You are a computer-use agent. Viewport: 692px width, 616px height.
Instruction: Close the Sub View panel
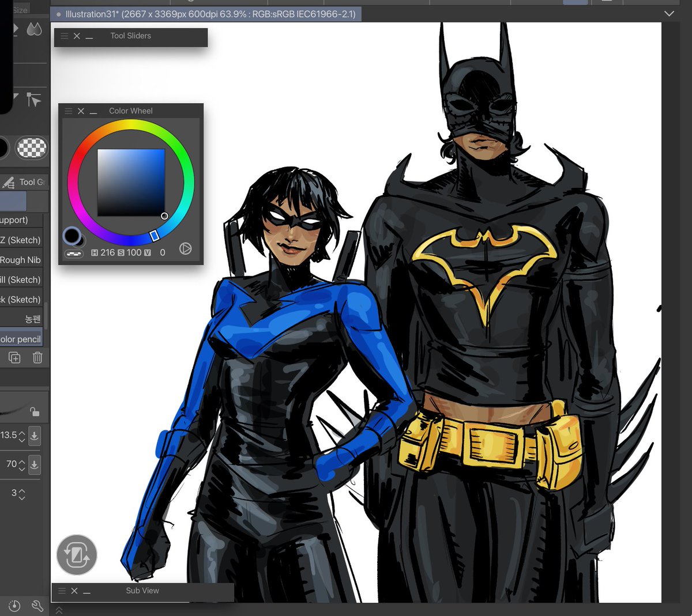click(x=74, y=591)
